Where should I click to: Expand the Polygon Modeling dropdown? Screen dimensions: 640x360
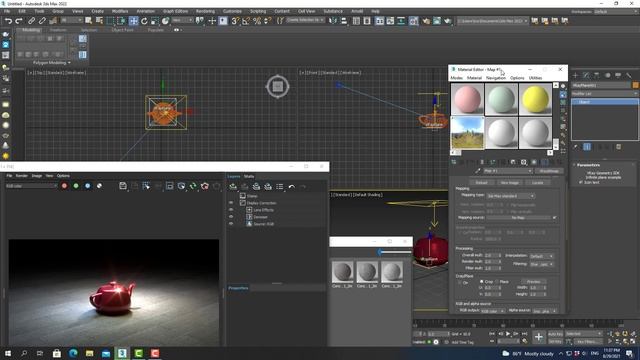[51, 63]
